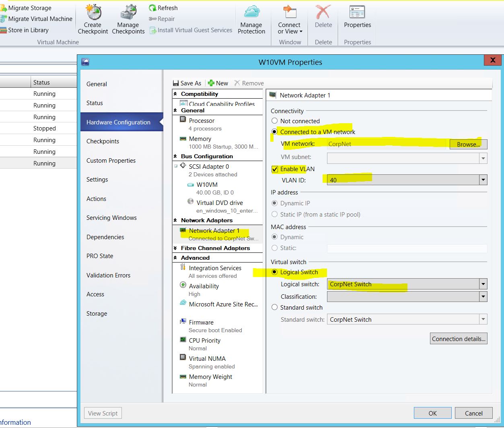Choose the Standard switch radio option
Image resolution: width=504 pixels, height=428 pixels.
click(x=275, y=307)
